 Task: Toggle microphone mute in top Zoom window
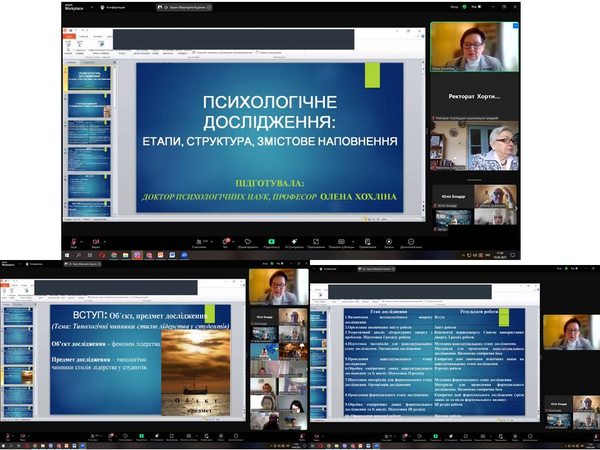73,242
